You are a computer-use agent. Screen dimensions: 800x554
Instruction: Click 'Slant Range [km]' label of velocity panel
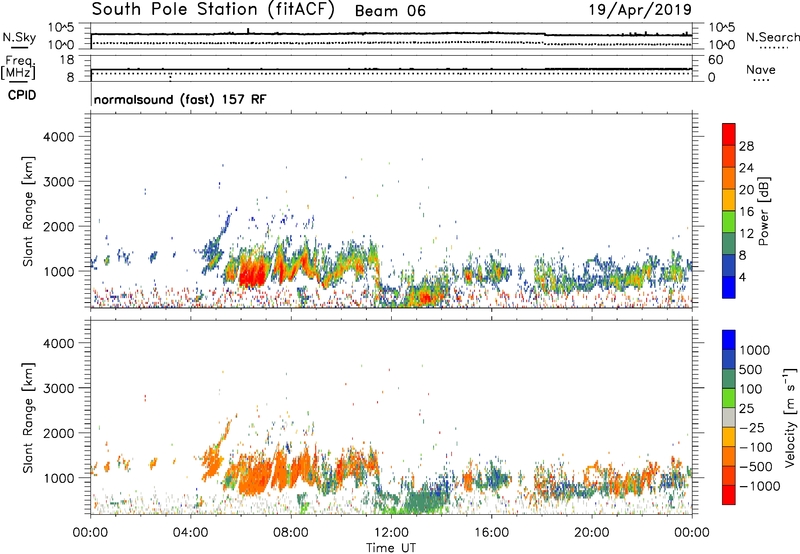pyautogui.click(x=29, y=417)
